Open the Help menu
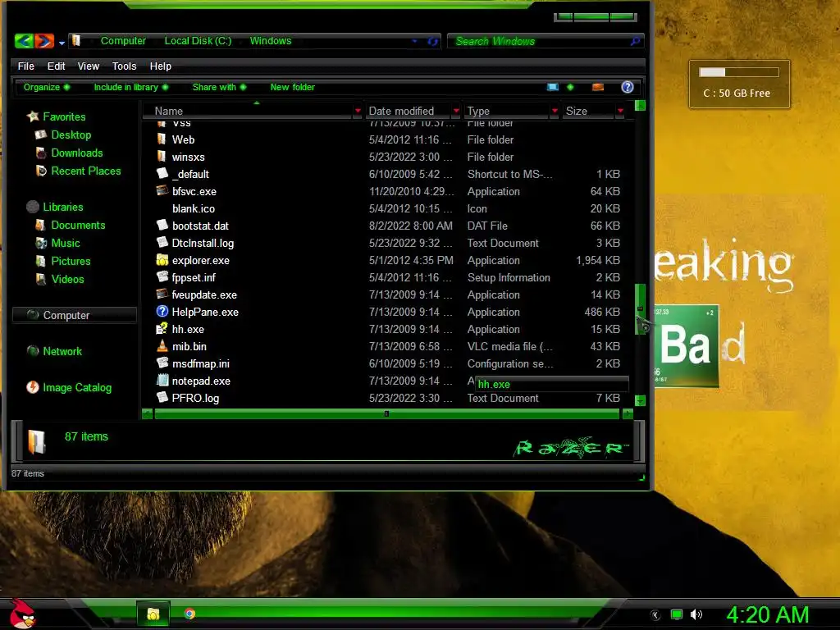This screenshot has width=840, height=630. pos(160,66)
